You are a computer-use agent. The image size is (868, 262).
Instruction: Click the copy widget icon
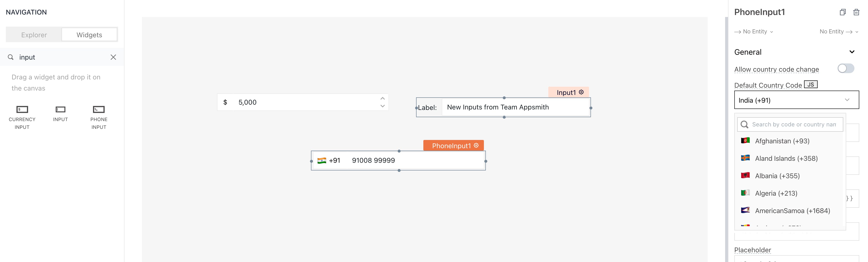(842, 12)
